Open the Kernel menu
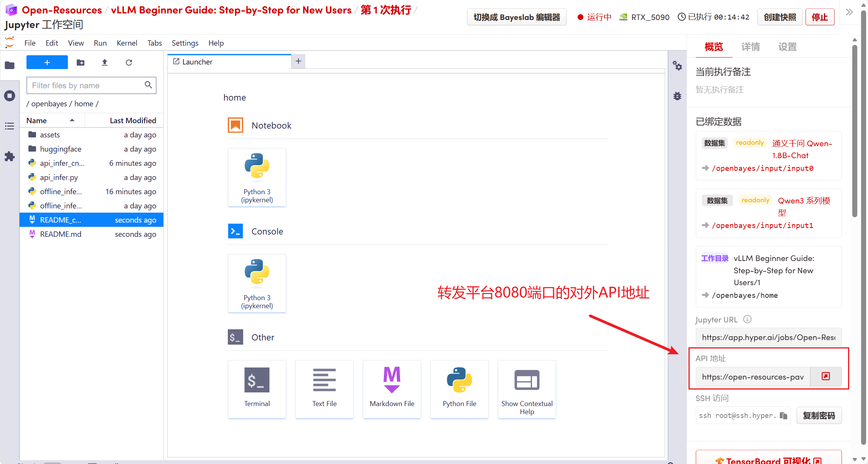This screenshot has height=464, width=868. (127, 43)
